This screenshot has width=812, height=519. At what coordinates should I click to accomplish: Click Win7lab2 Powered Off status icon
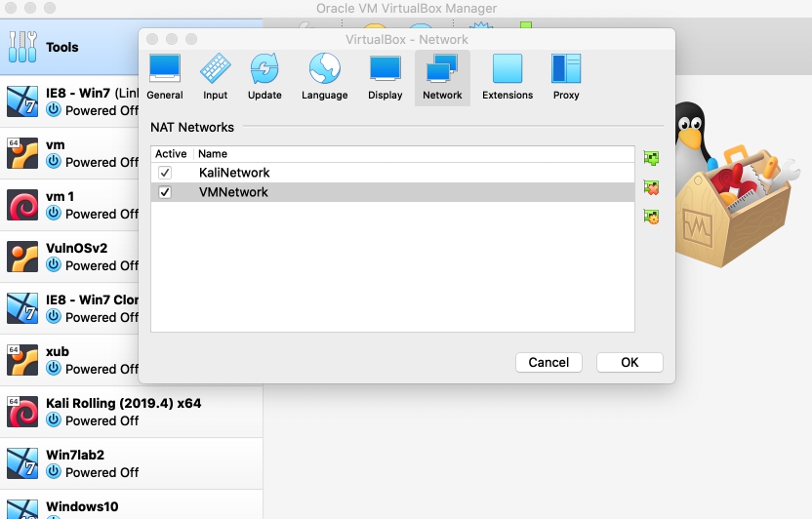click(54, 472)
